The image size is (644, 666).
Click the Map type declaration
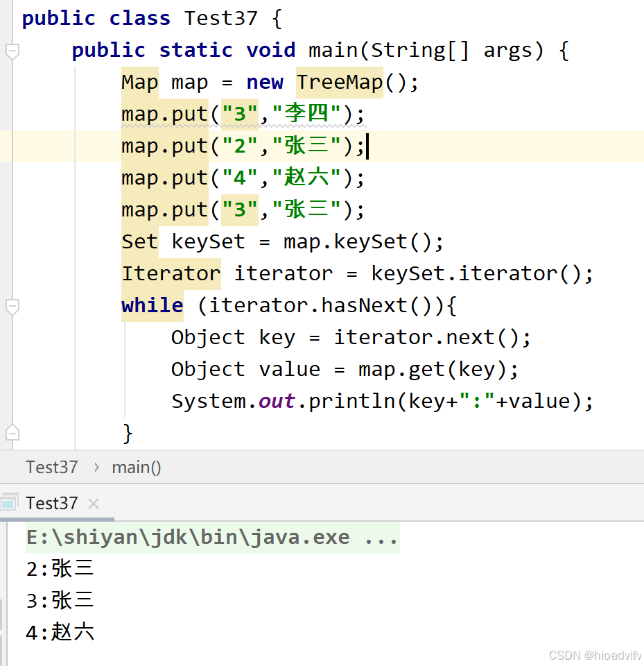139,82
